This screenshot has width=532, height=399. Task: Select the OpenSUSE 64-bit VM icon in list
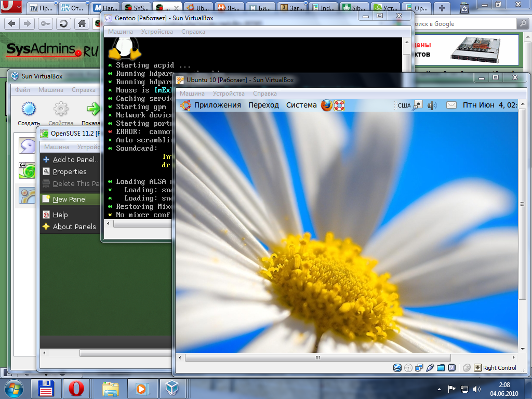(x=27, y=170)
